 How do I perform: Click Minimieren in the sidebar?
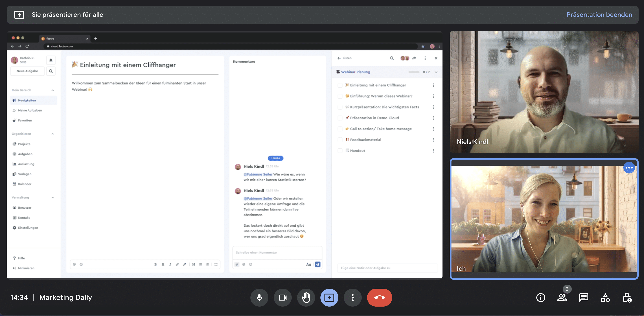coord(24,268)
